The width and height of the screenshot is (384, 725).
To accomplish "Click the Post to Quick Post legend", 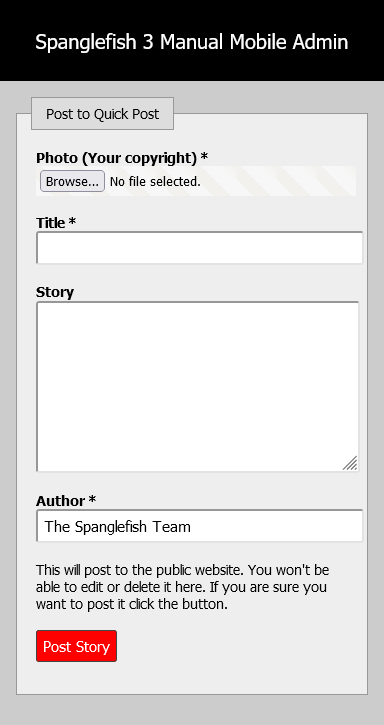I will coord(102,114).
